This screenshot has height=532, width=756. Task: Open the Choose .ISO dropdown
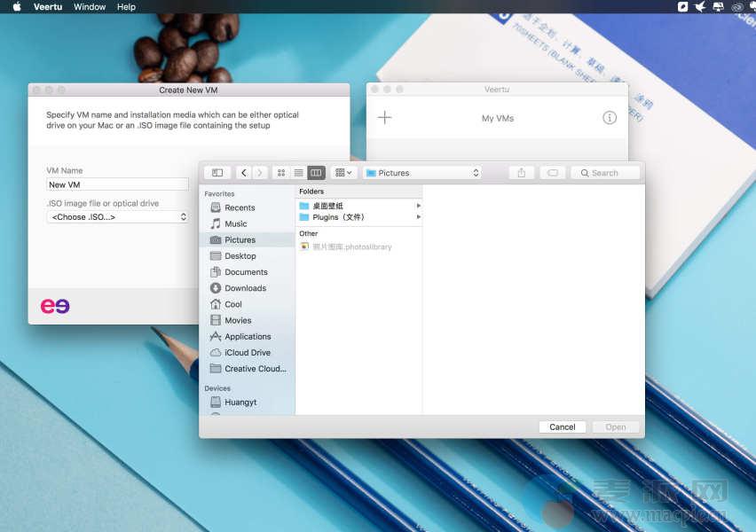pos(117,217)
